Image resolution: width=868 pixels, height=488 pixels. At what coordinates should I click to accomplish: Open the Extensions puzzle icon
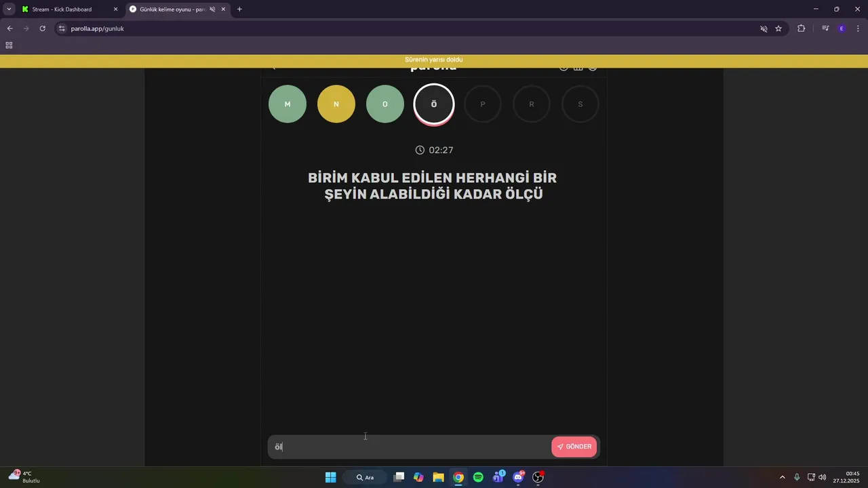(x=801, y=28)
